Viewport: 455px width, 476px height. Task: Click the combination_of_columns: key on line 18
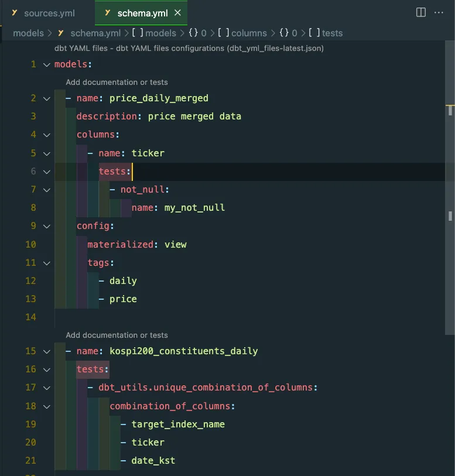172,406
